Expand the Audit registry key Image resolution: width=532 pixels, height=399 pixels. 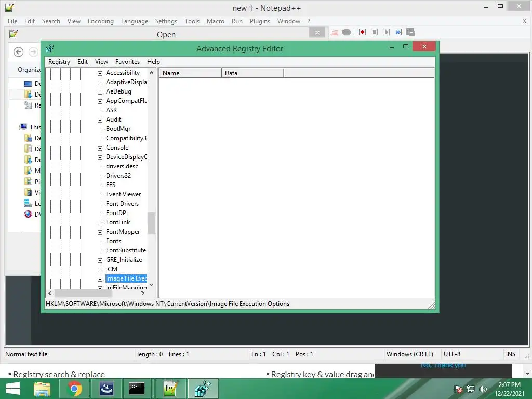click(100, 120)
